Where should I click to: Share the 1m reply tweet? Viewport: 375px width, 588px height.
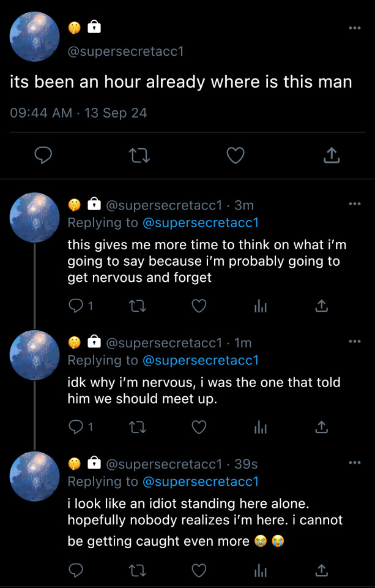322,427
